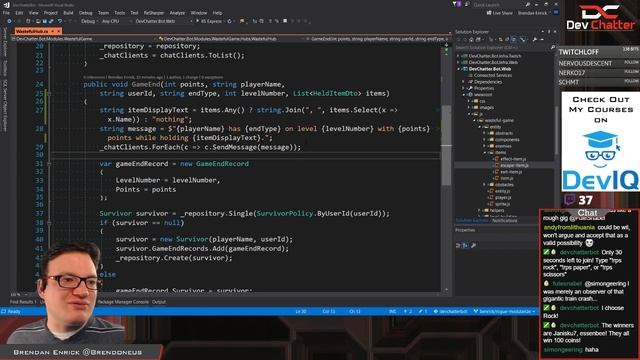Open the Debug menu
This screenshot has height=360, width=640.
(x=85, y=13)
